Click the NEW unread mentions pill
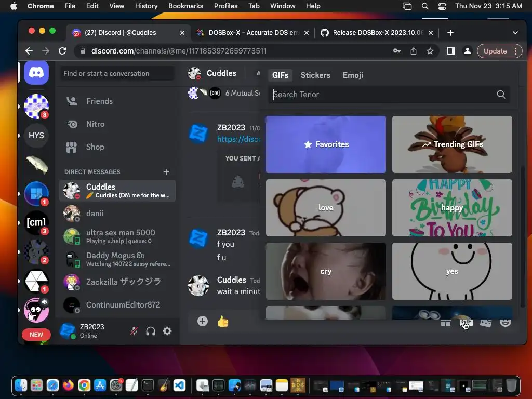Screen dimensions: 532x399 click(x=36, y=335)
